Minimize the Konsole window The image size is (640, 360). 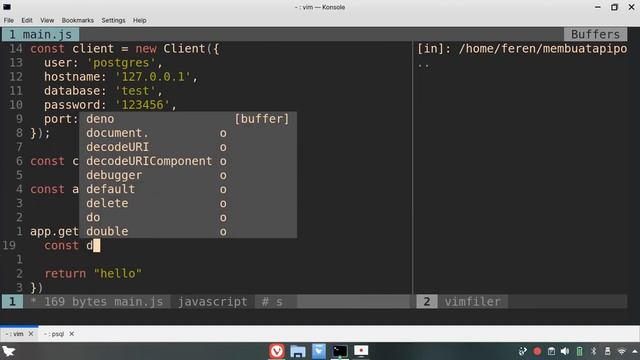pos(598,7)
